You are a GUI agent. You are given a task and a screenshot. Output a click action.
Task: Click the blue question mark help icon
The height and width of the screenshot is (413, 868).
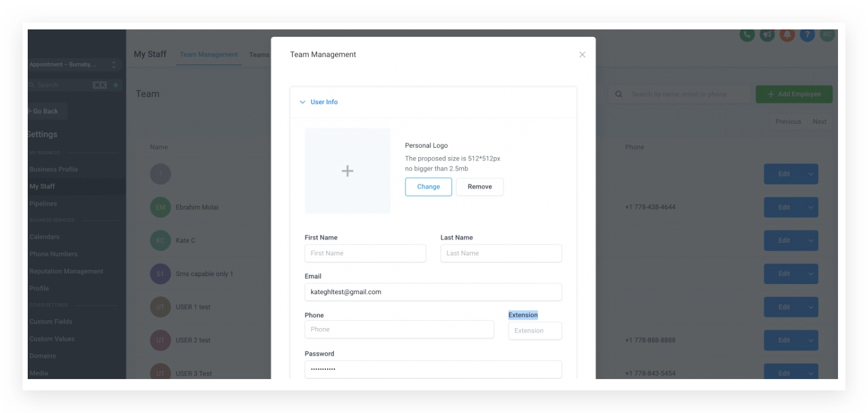pyautogui.click(x=807, y=35)
